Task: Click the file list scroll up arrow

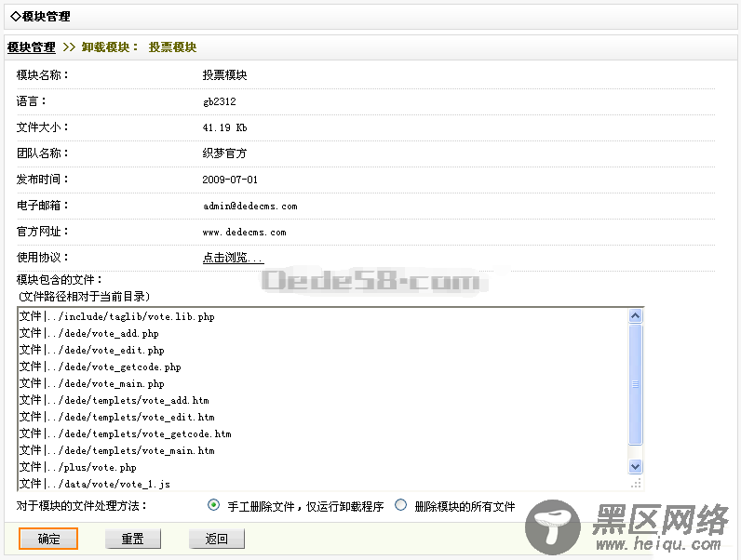Action: (635, 315)
